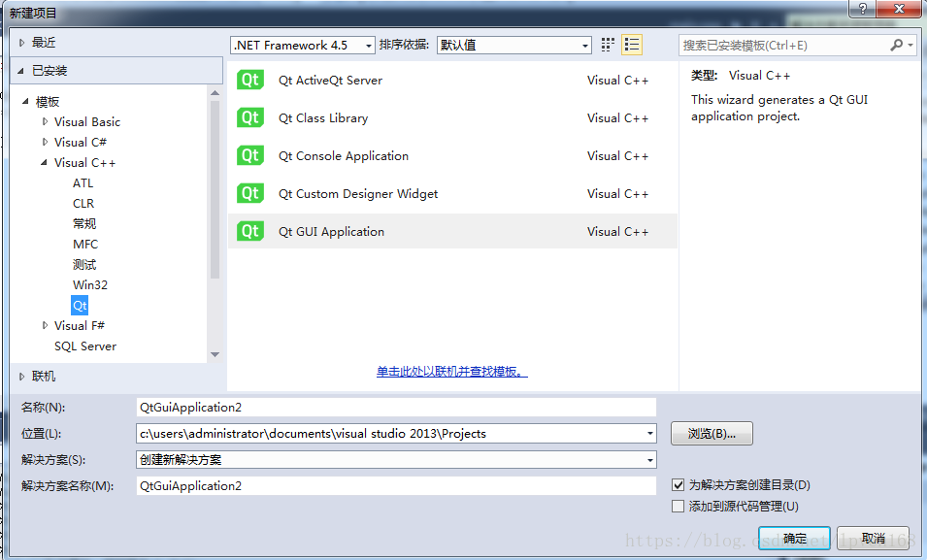The width and height of the screenshot is (927, 560).
Task: Select SQL Server in tree
Action: (x=85, y=346)
